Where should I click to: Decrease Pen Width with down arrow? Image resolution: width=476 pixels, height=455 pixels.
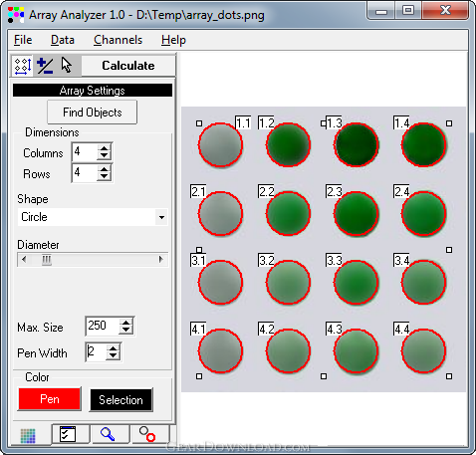click(114, 355)
